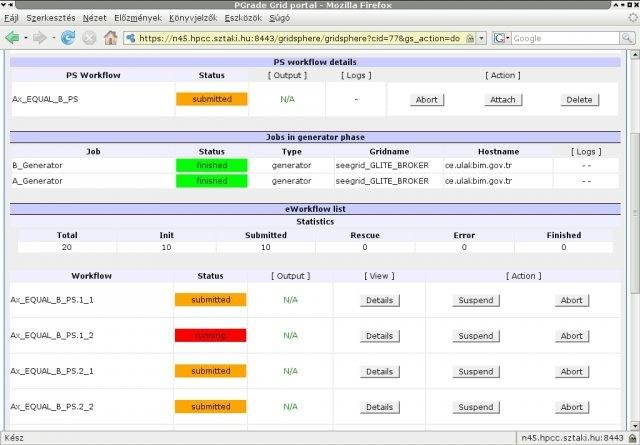Click the Finished column header in Statistics
Viewport: 640px width, 445px height.
(564, 235)
